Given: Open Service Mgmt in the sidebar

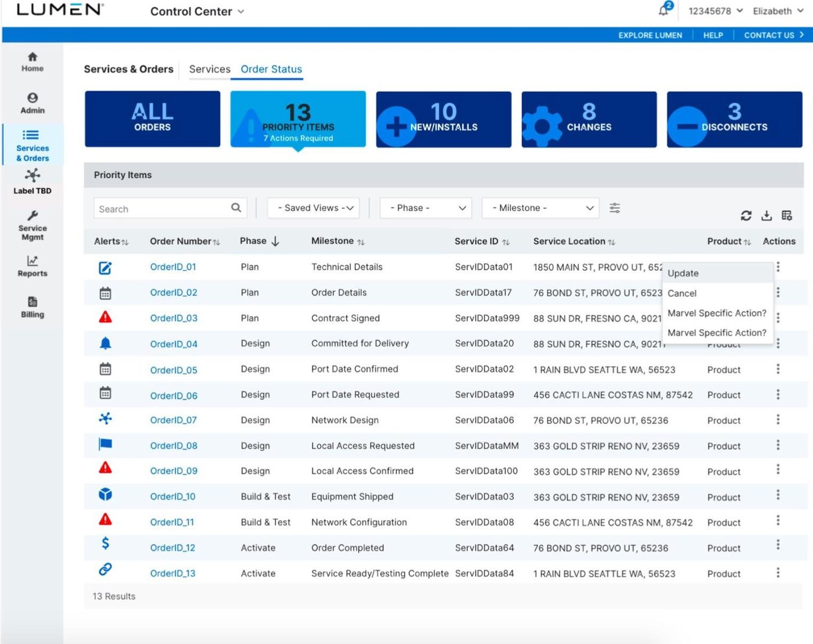Looking at the screenshot, I should (x=33, y=225).
